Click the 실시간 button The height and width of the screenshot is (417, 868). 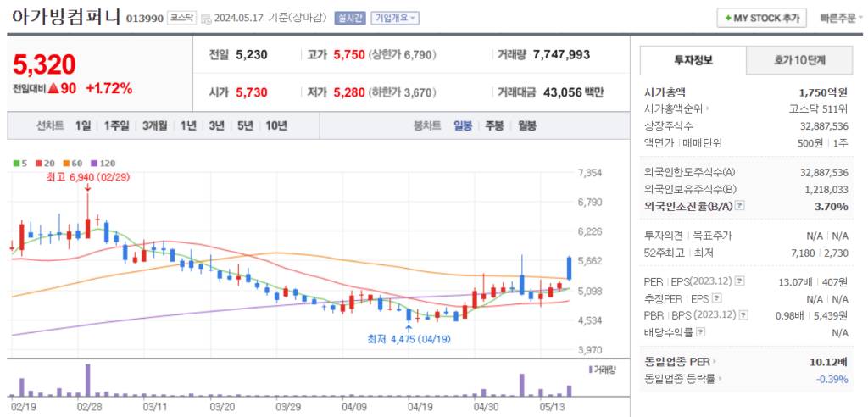click(x=350, y=18)
